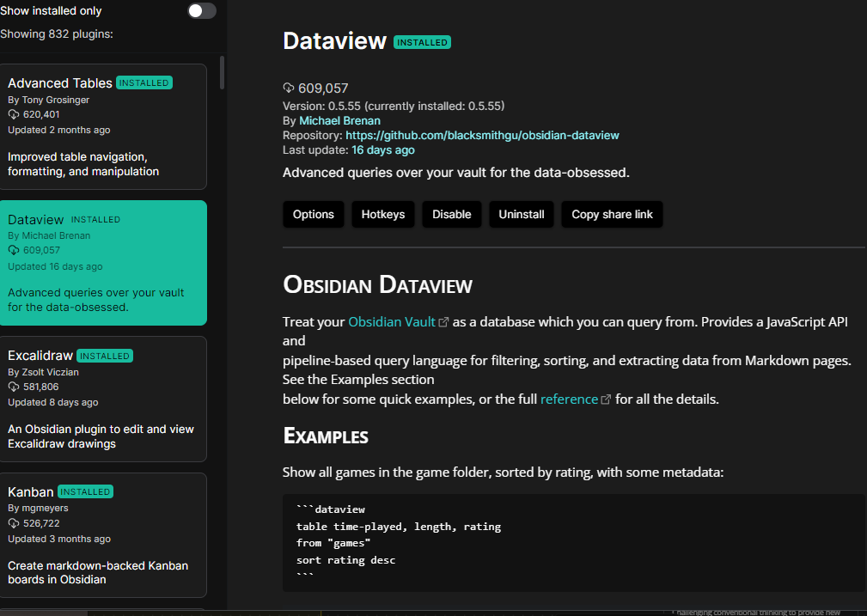Image resolution: width=867 pixels, height=616 pixels.
Task: Open the Obsidian Vault hyperlink
Action: 392,321
